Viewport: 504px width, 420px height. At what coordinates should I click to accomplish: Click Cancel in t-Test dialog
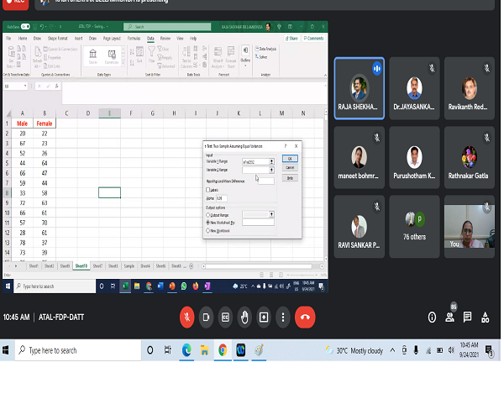tap(290, 168)
